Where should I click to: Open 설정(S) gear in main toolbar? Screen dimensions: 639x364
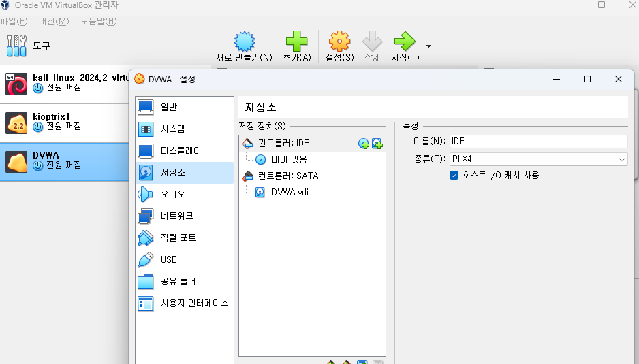(x=339, y=42)
